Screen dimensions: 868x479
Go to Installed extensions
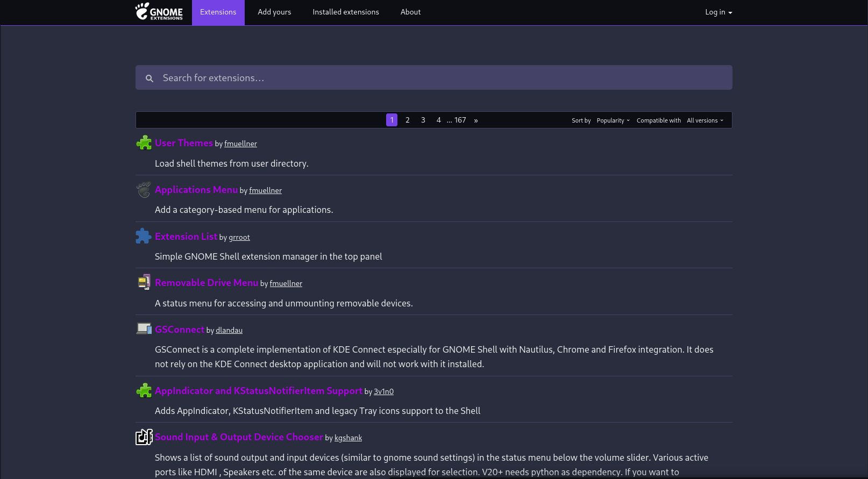point(346,12)
